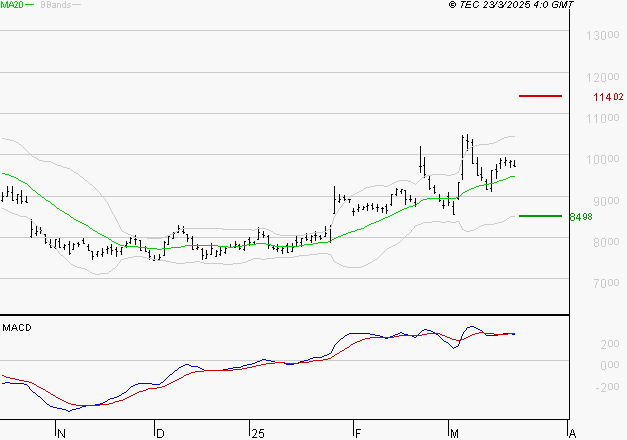Click the 110.00 price axis label
Screen dimensions: 627x440
click(x=603, y=118)
